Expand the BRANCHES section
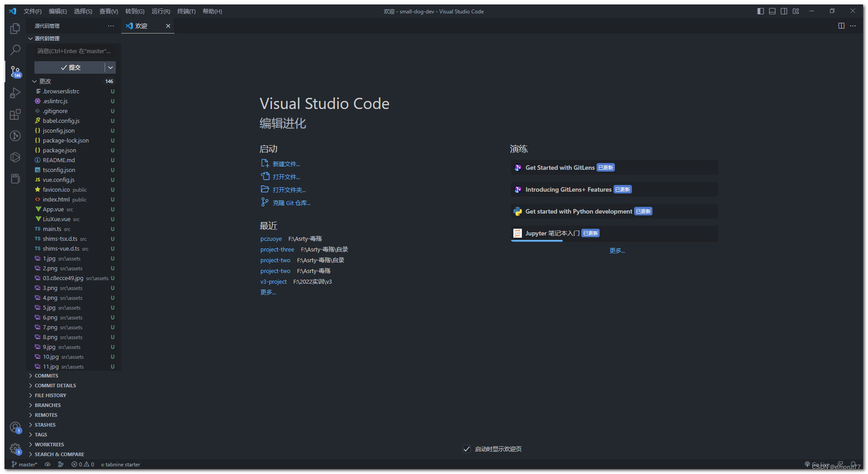This screenshot has height=474, width=868. click(74, 405)
